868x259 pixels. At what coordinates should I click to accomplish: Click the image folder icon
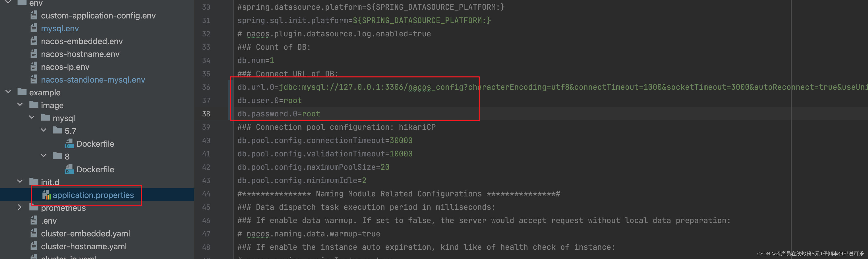[x=34, y=105]
